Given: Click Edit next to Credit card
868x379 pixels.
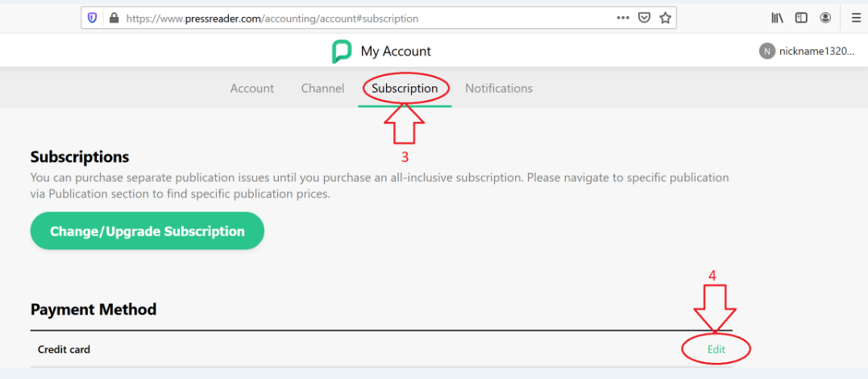Looking at the screenshot, I should click(x=716, y=350).
